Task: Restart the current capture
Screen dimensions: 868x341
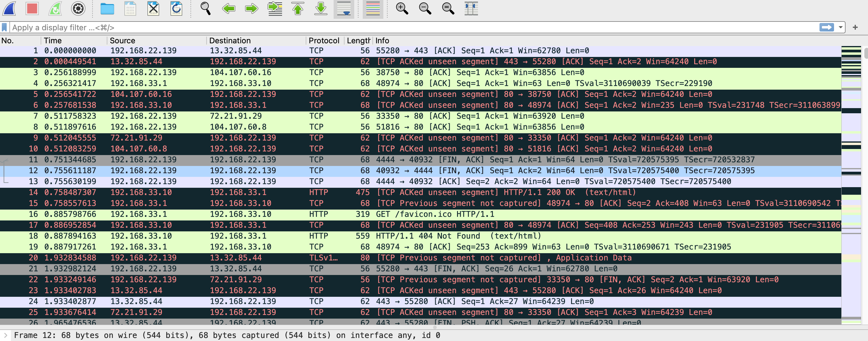Action: pos(55,8)
